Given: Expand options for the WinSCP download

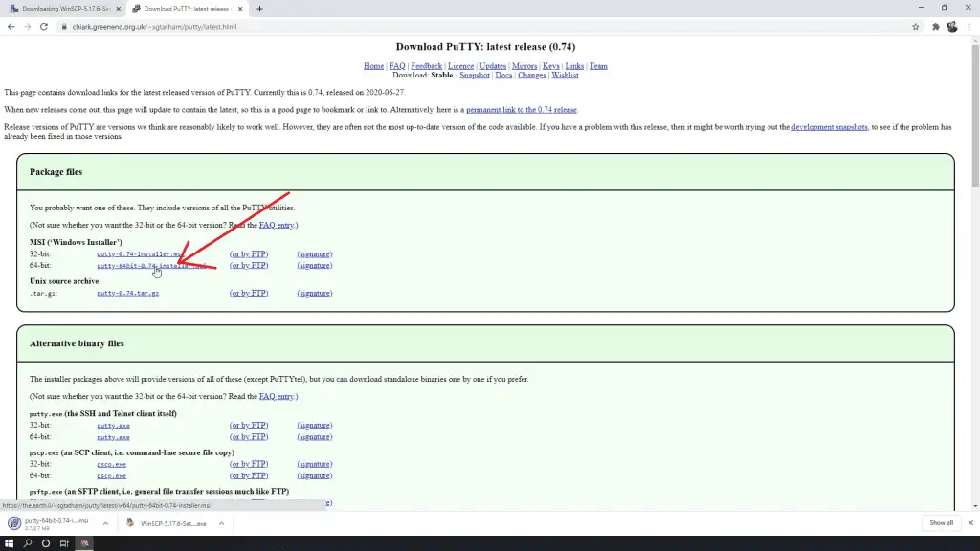Looking at the screenshot, I should (x=221, y=523).
